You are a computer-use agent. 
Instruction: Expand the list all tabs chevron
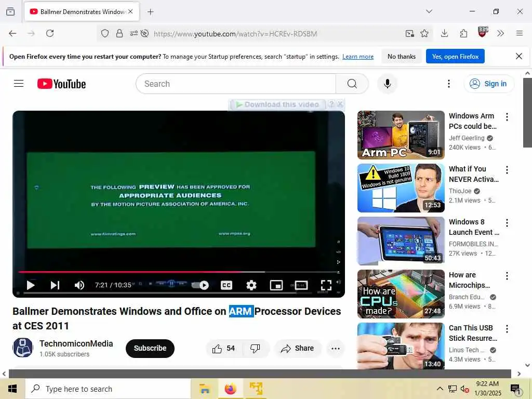(x=429, y=11)
